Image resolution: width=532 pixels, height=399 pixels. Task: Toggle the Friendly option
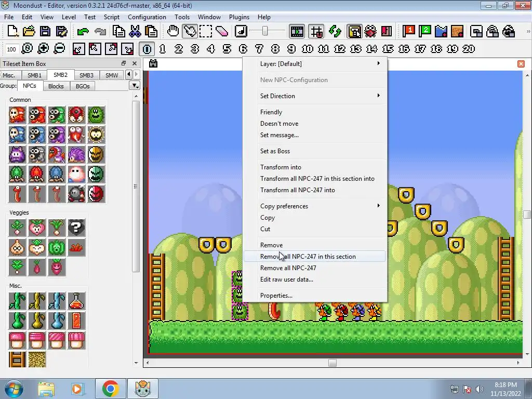pyautogui.click(x=315, y=112)
